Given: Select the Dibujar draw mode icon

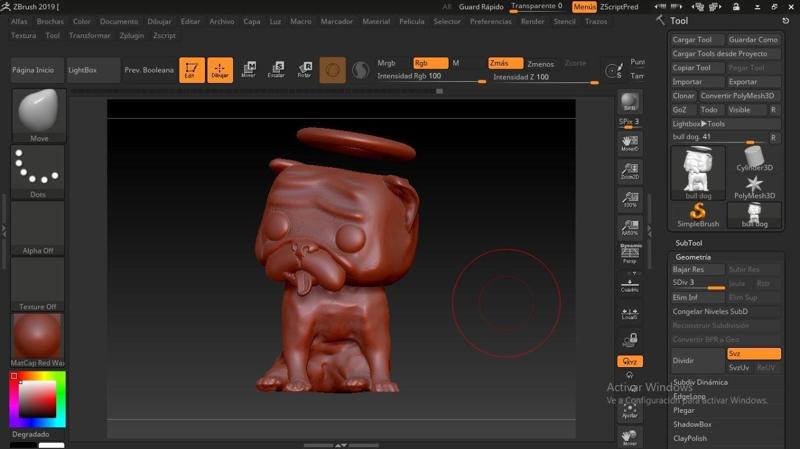Looking at the screenshot, I should coord(220,70).
